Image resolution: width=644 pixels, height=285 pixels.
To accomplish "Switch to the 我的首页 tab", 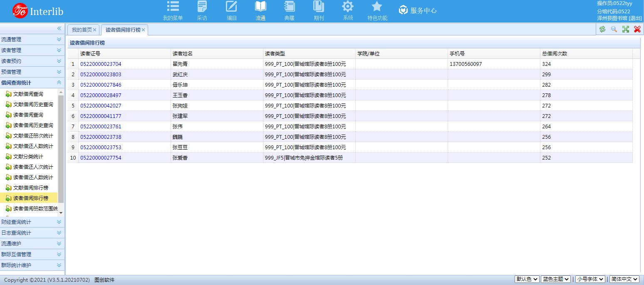I will (82, 30).
